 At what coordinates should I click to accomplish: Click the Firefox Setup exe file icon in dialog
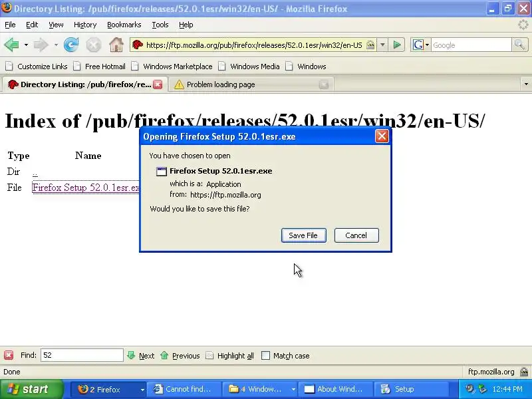tap(162, 172)
